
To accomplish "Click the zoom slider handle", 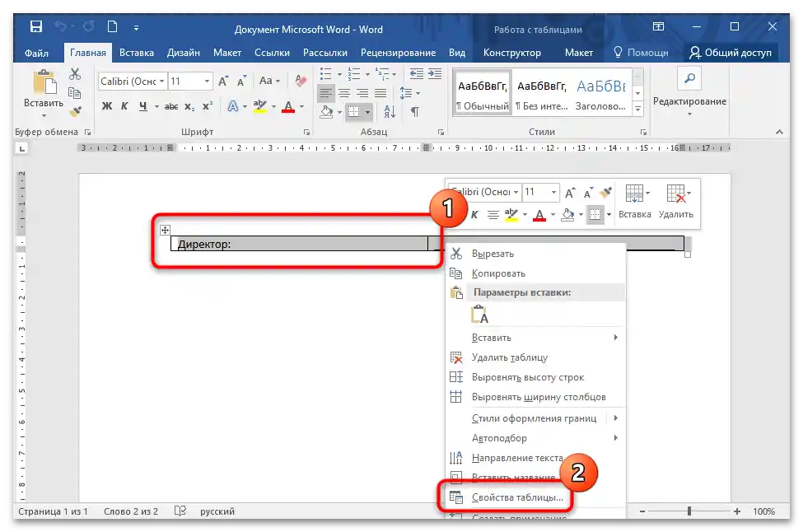I will 689,511.
